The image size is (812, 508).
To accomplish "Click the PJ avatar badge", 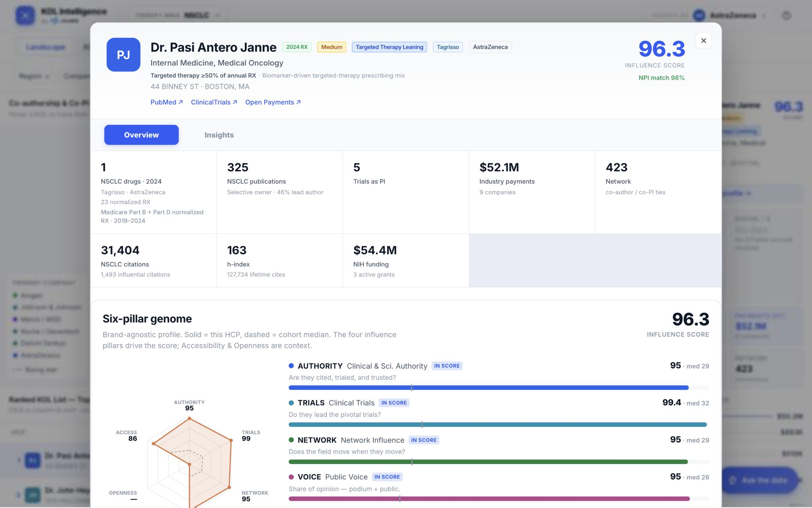I will pyautogui.click(x=123, y=55).
